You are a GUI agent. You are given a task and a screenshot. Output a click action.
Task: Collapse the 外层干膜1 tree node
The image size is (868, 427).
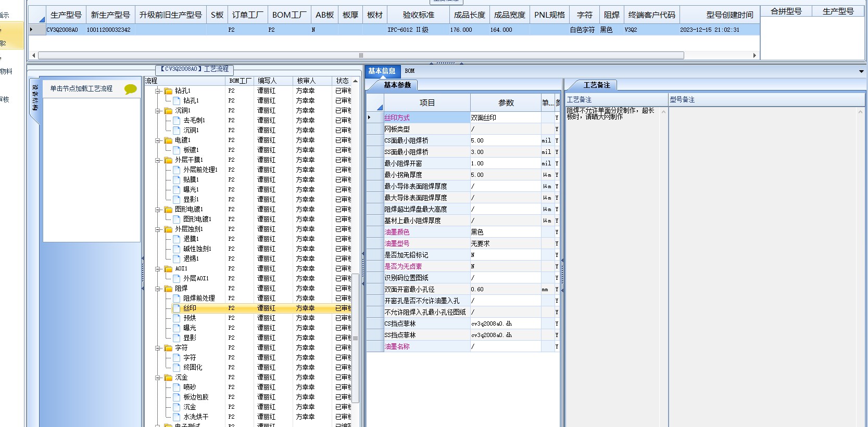coord(158,160)
